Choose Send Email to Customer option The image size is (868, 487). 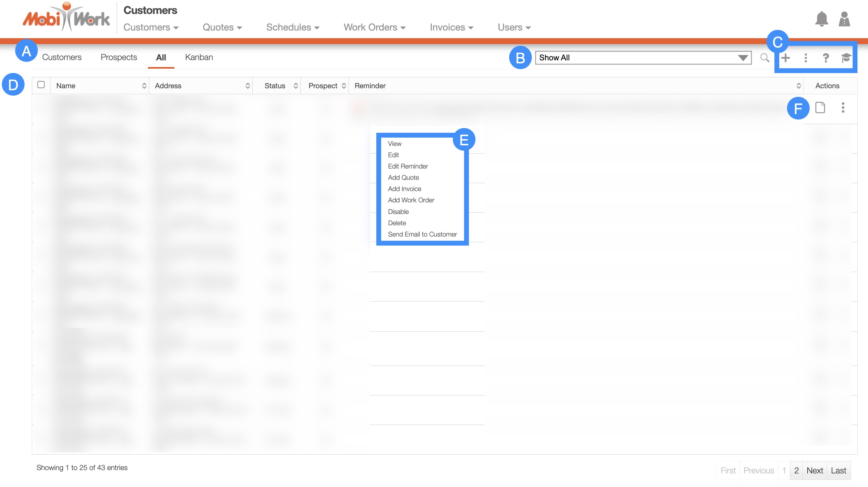pos(422,234)
